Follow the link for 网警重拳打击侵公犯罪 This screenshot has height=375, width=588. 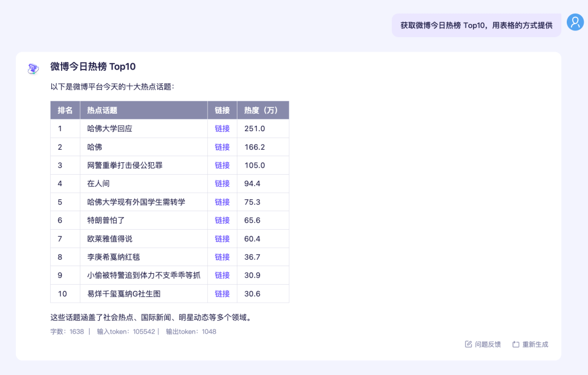pos(222,165)
